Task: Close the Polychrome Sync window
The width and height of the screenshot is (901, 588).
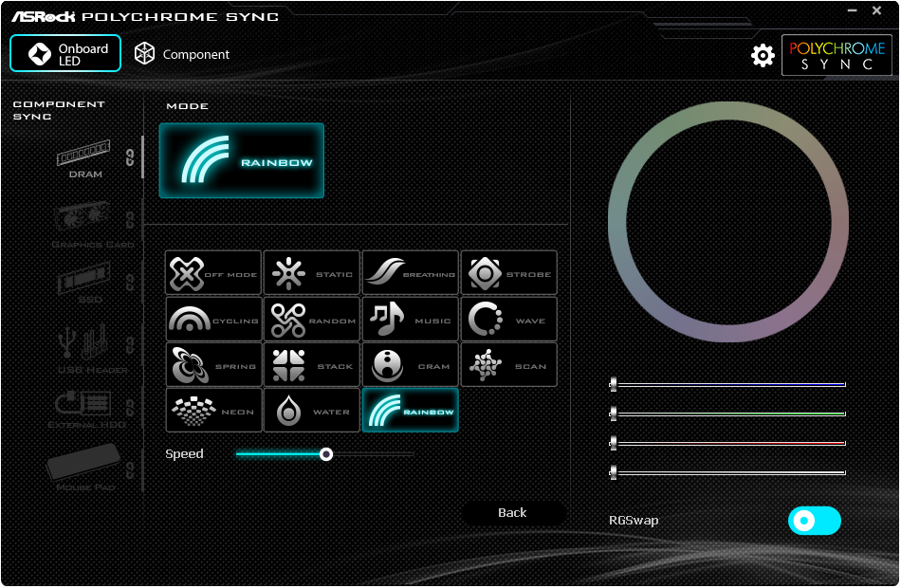Action: tap(876, 10)
